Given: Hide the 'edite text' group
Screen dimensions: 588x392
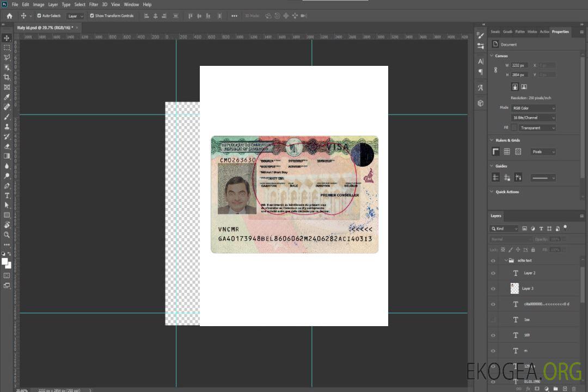Looking at the screenshot, I should 493,261.
